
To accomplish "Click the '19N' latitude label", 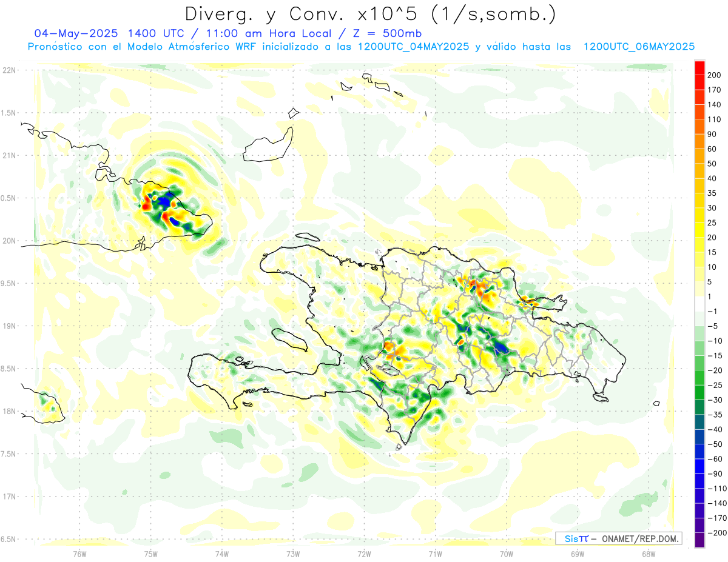I will click(9, 326).
